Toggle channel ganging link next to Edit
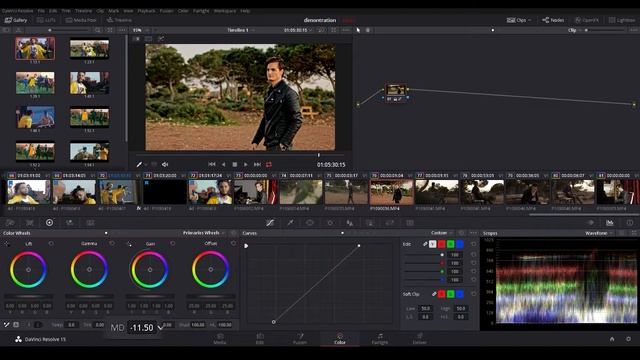This screenshot has height=360, width=640. coord(425,244)
